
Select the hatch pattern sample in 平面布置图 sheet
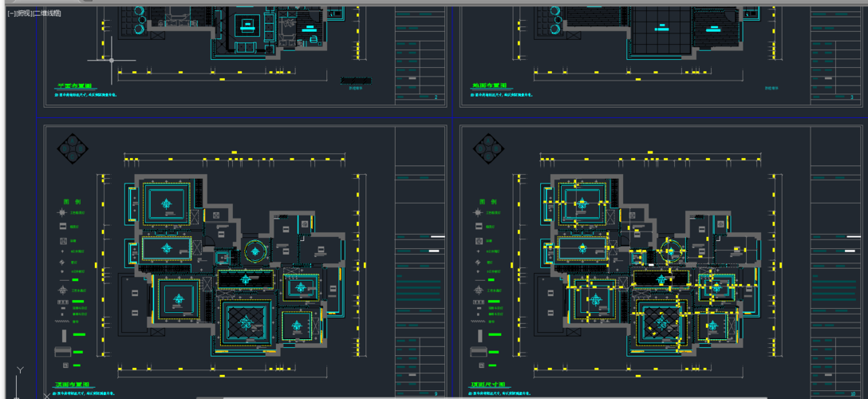tap(356, 80)
